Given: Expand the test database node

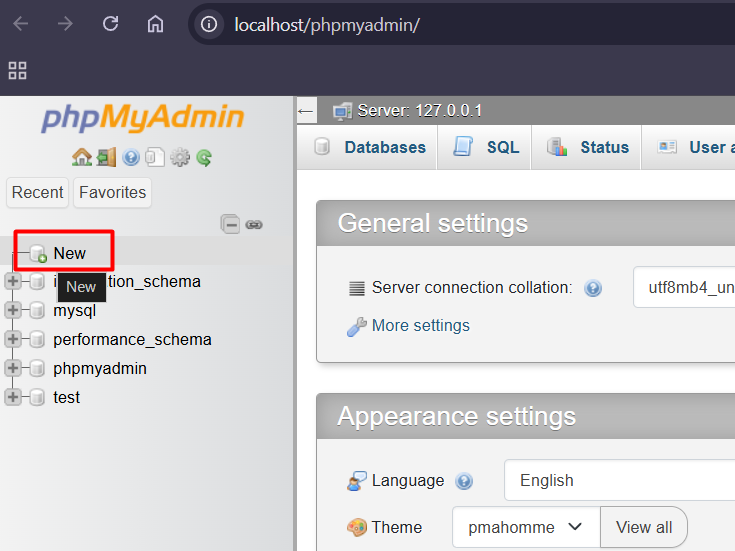Looking at the screenshot, I should (13, 398).
